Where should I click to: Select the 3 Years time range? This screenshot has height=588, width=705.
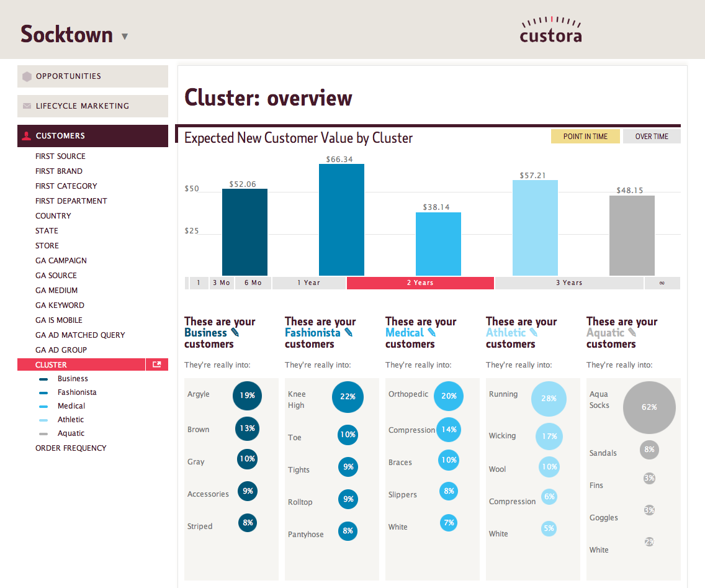point(569,283)
